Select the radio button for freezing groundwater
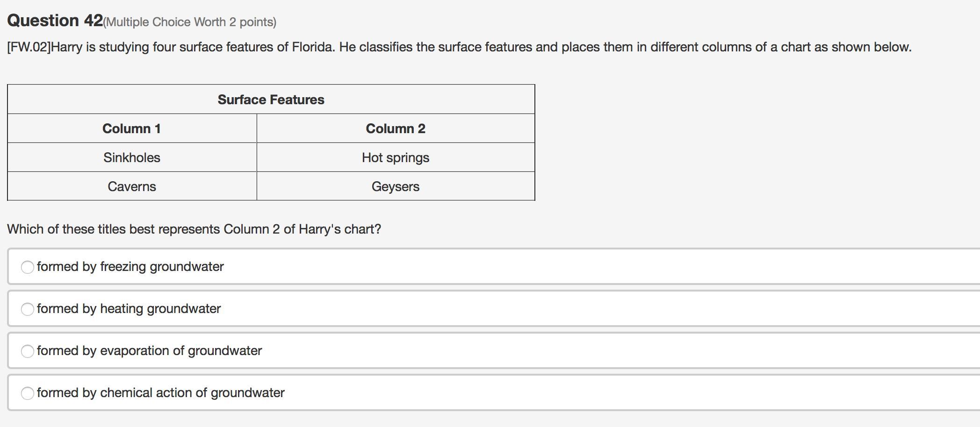Image resolution: width=980 pixels, height=427 pixels. tap(28, 267)
